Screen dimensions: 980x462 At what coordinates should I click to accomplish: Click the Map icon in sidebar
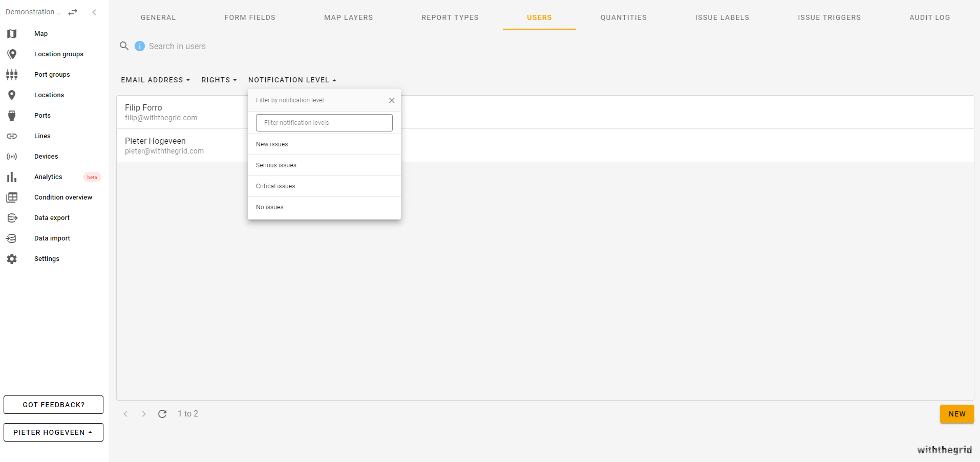coord(12,34)
